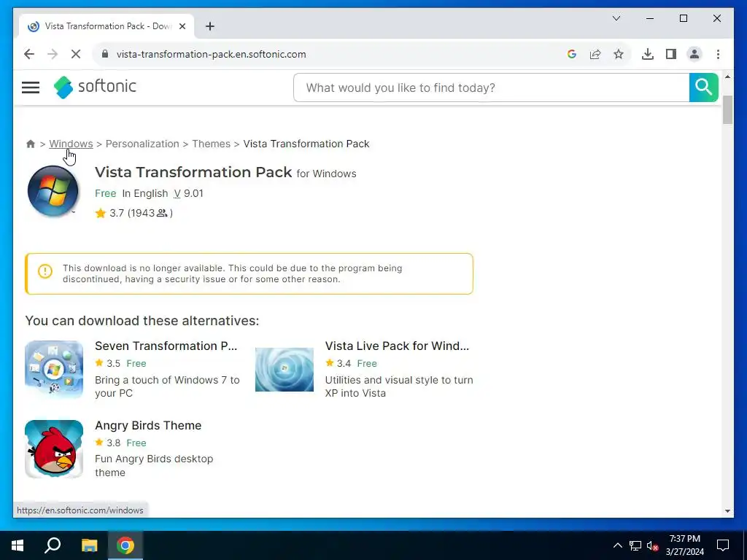Image resolution: width=747 pixels, height=560 pixels.
Task: Click the Softonic logo
Action: coord(95,87)
